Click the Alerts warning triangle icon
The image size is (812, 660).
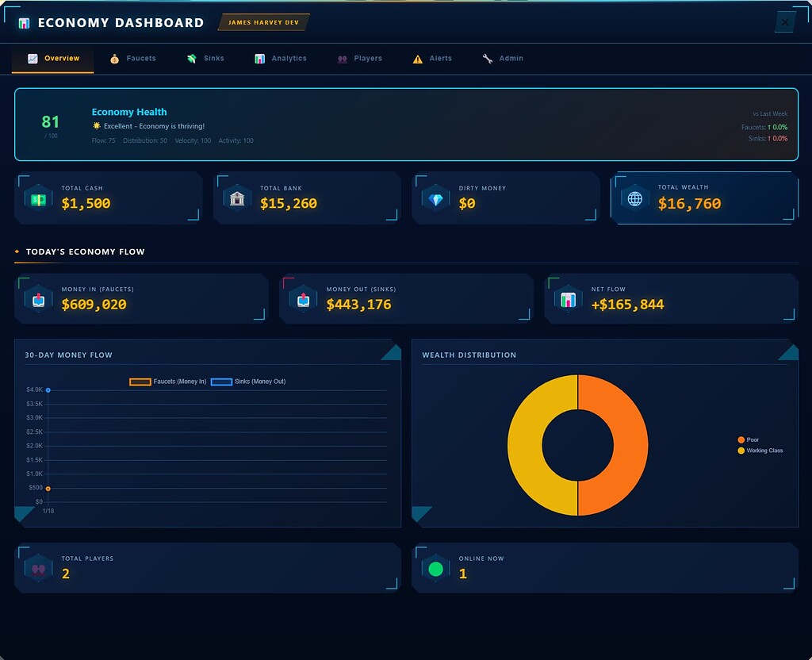pyautogui.click(x=417, y=59)
